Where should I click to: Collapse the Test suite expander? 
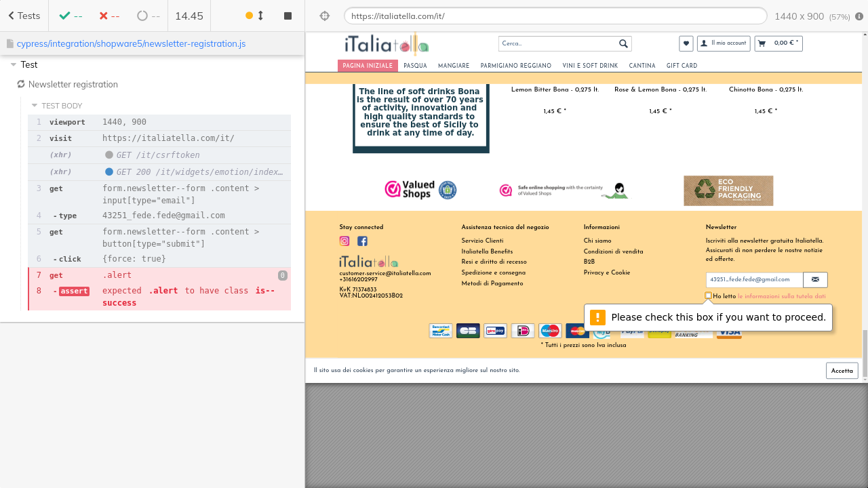click(x=14, y=65)
